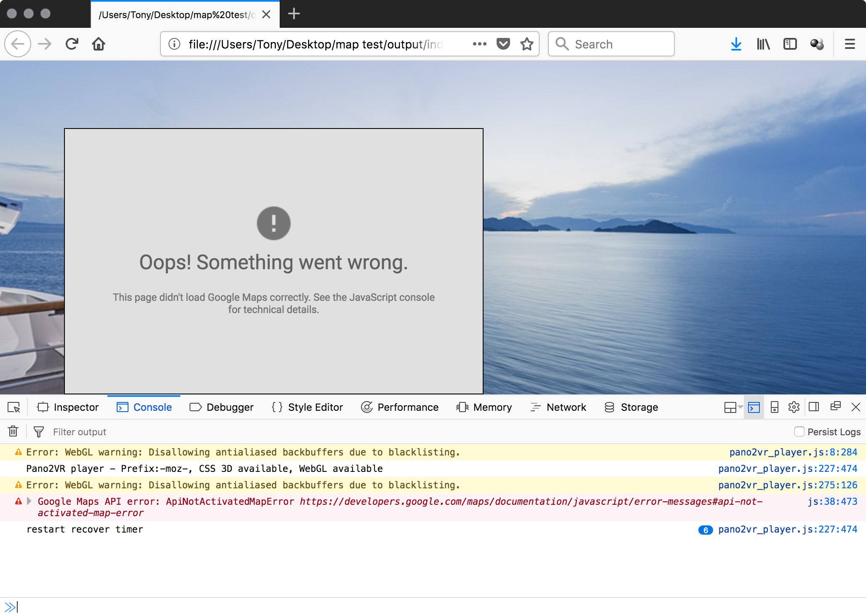Open devtools settings gear
This screenshot has height=616, width=866.
794,407
